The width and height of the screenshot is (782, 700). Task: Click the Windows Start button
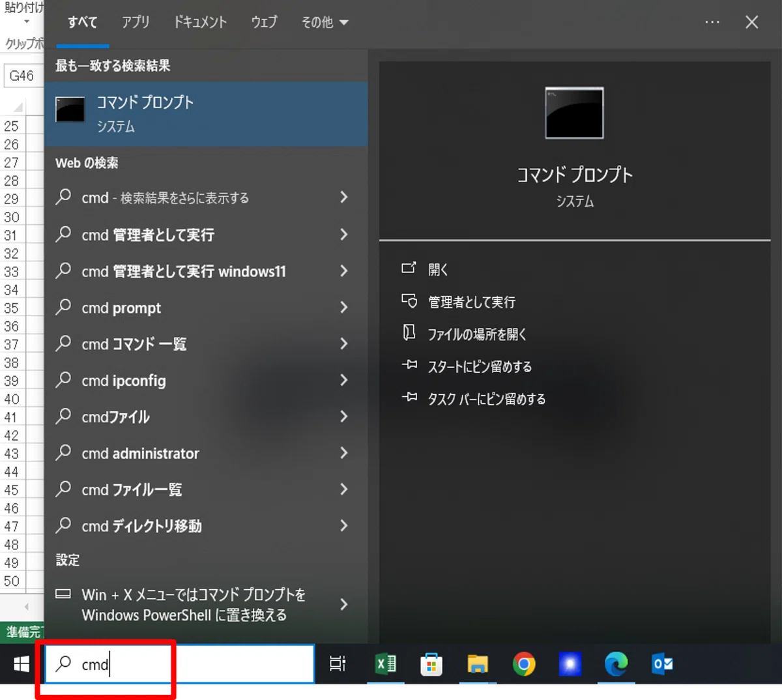22,664
